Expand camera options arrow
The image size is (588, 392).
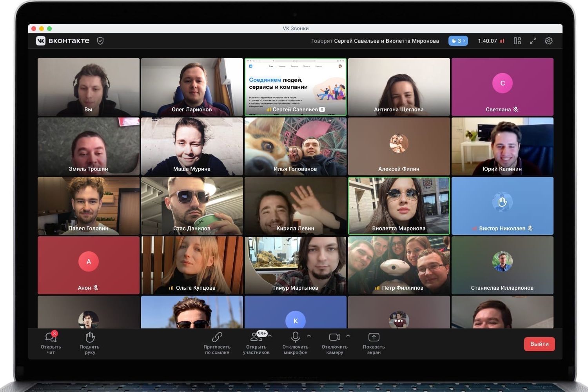pyautogui.click(x=348, y=336)
